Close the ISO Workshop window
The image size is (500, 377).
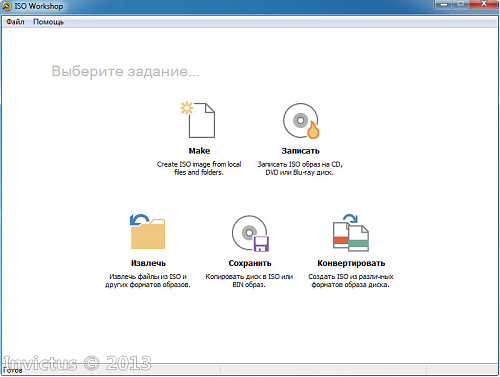click(x=484, y=5)
